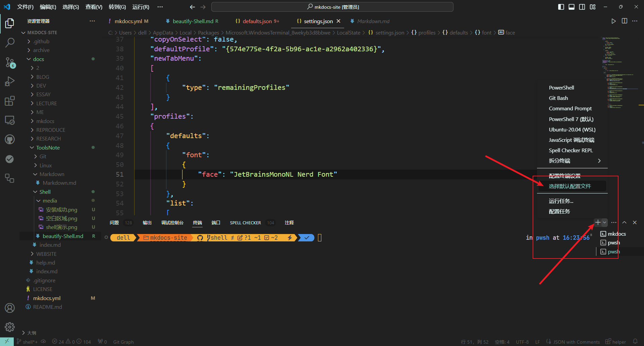
Task: Open the 编辑(E) menu
Action: click(48, 7)
